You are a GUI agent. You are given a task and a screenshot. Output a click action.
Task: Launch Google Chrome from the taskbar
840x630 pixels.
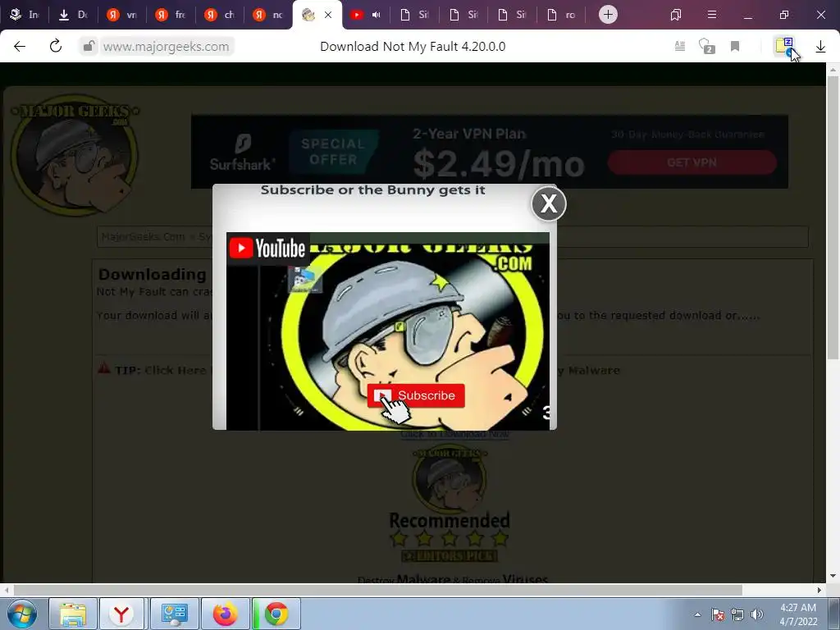pos(276,614)
